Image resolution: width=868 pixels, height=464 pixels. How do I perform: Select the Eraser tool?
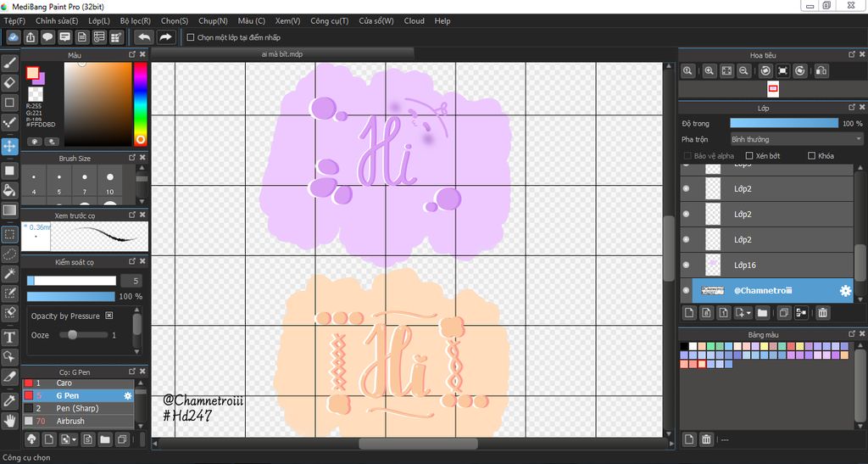[x=9, y=83]
